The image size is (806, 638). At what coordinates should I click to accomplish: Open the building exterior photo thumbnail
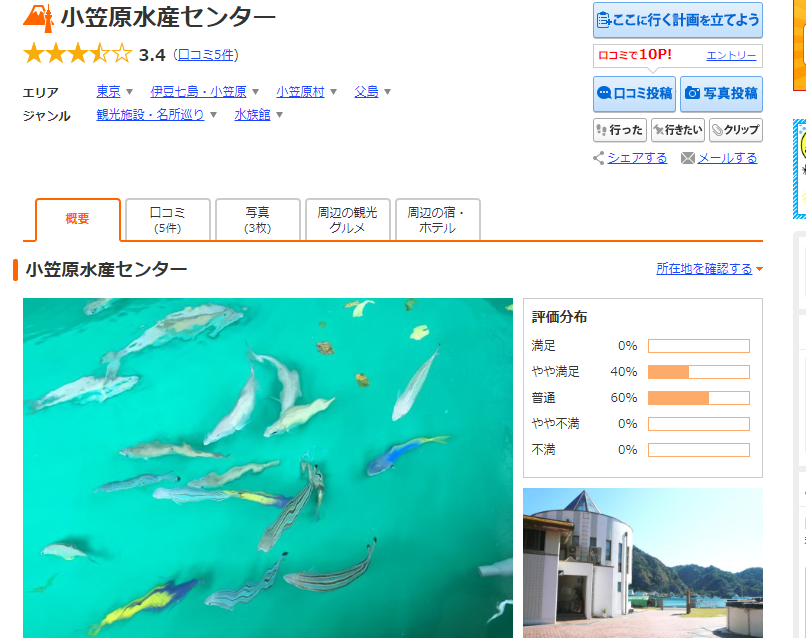click(x=642, y=563)
